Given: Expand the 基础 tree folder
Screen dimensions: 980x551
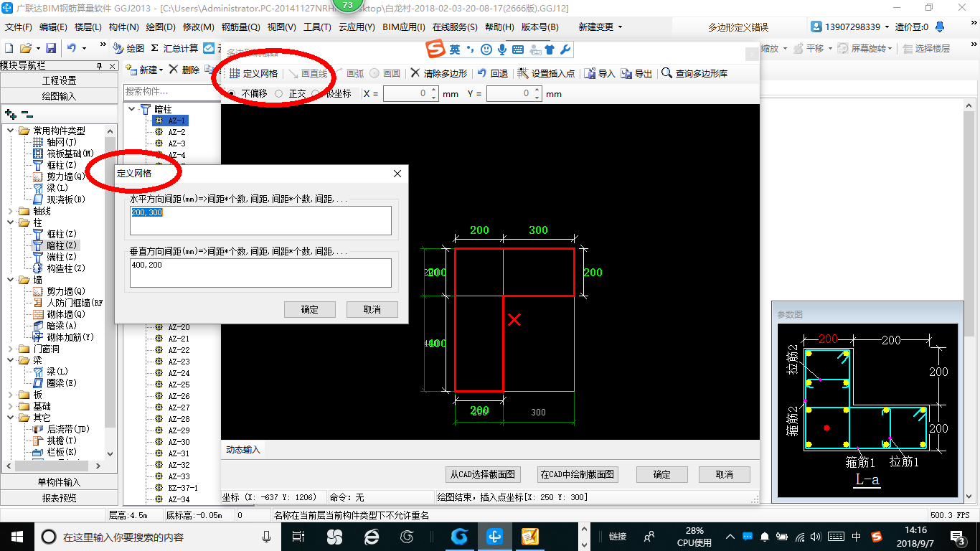Looking at the screenshot, I should pyautogui.click(x=10, y=406).
